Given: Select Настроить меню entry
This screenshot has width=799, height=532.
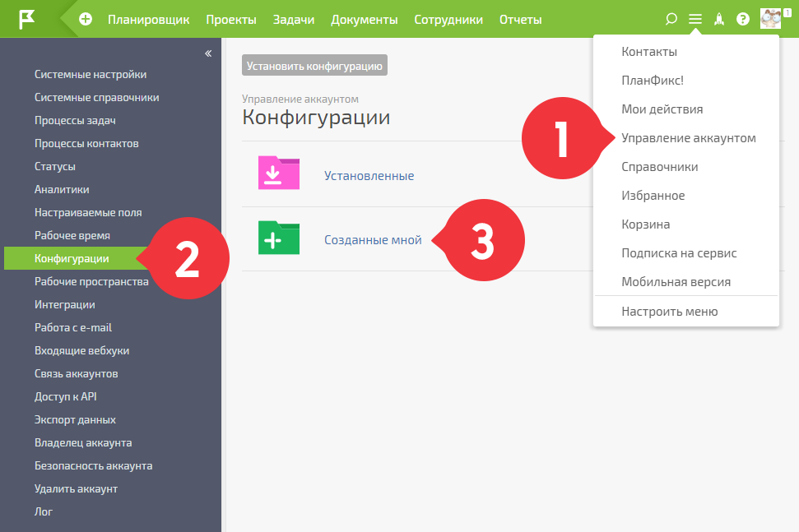Looking at the screenshot, I should pos(669,312).
